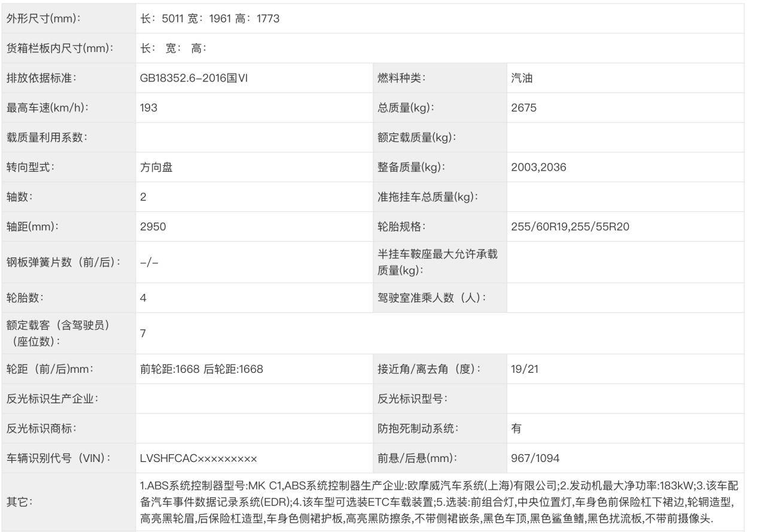This screenshot has width=758, height=532.
Task: Select the total mass value 2675
Action: click(523, 108)
